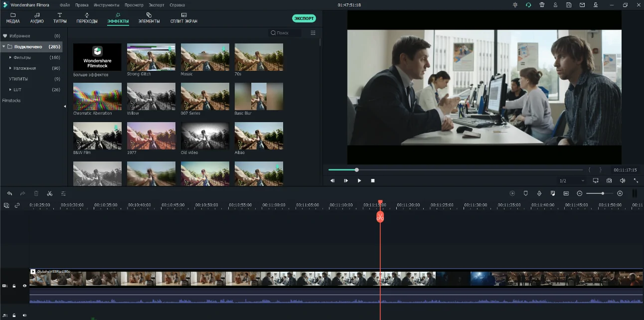Screen dimensions: 644x320
Task: Toggle the grid view icon beside search
Action: pyautogui.click(x=313, y=33)
